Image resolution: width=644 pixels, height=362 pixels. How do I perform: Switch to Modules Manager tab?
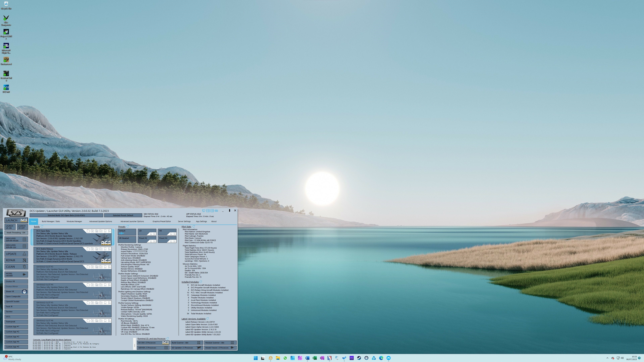(74, 221)
